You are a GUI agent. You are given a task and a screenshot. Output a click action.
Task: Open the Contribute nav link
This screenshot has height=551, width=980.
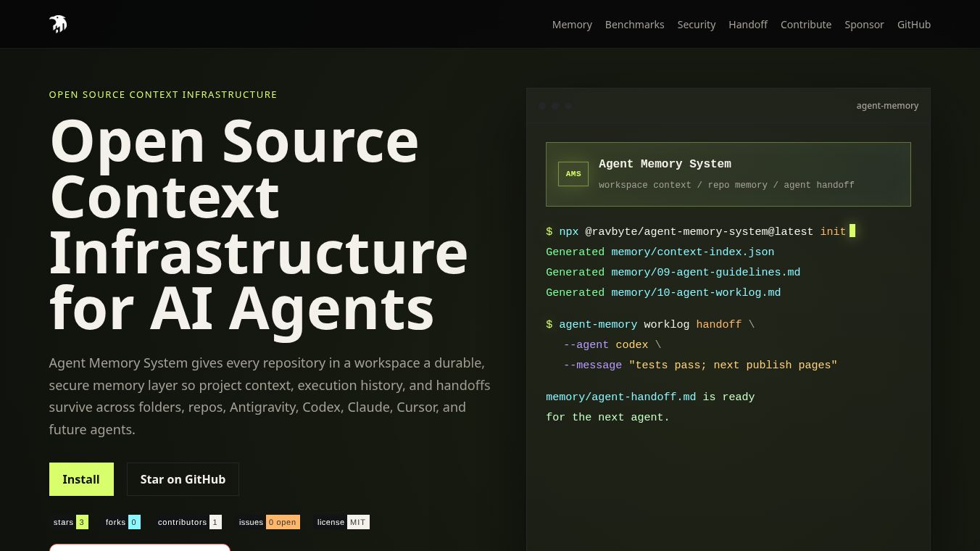click(806, 25)
